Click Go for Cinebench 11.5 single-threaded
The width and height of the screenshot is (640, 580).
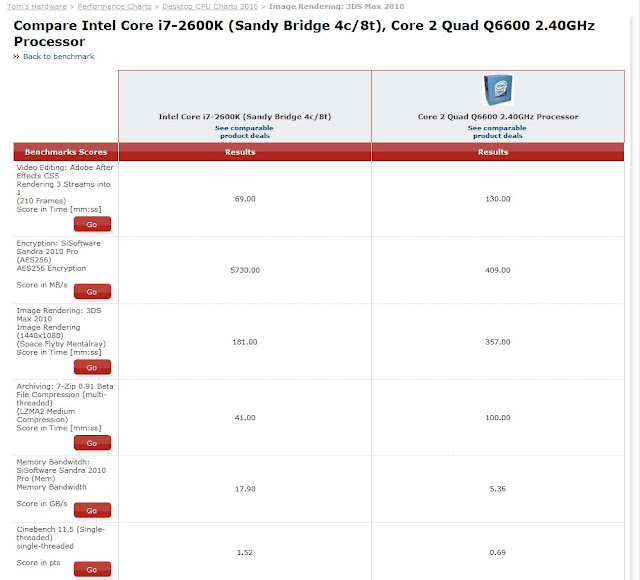[92, 569]
